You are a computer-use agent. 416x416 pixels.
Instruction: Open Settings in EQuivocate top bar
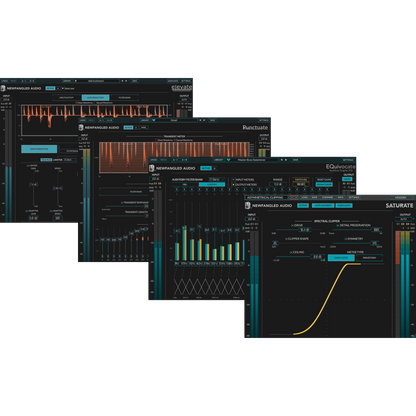pyautogui.click(x=348, y=160)
